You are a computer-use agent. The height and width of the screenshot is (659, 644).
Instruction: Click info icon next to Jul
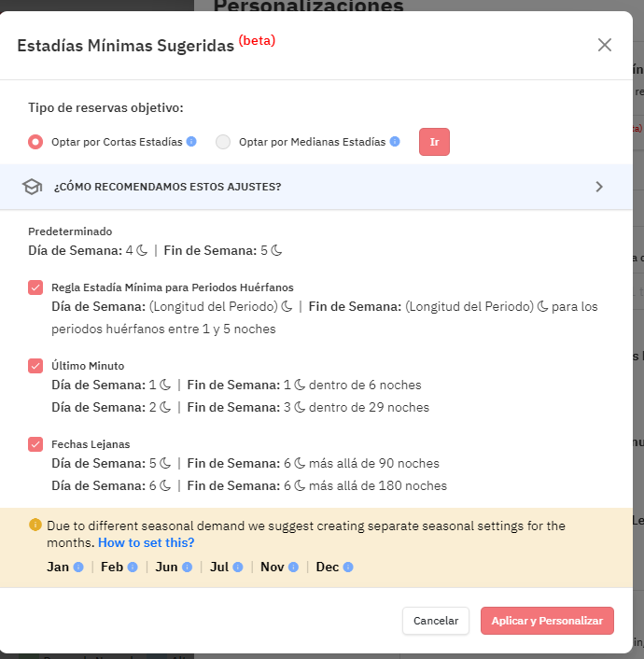[238, 567]
